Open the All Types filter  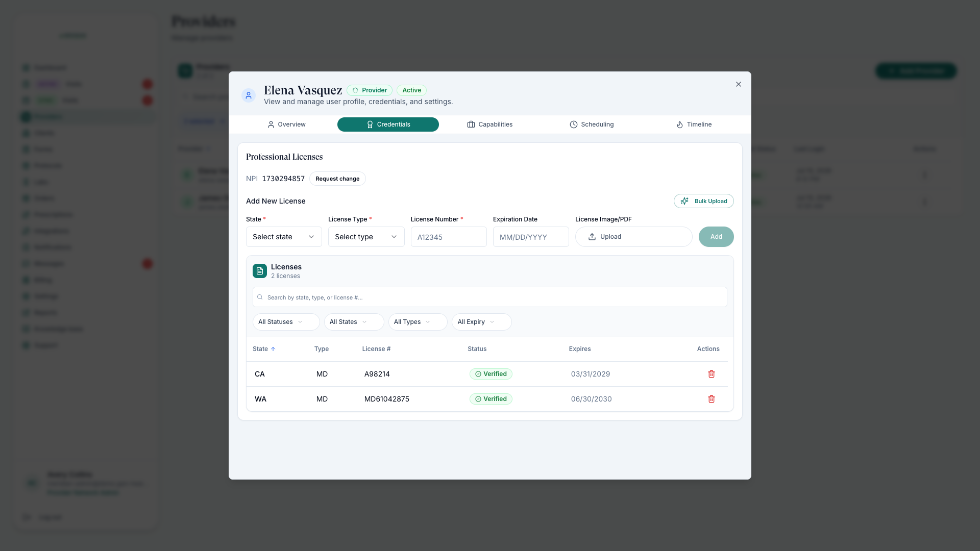coord(418,322)
